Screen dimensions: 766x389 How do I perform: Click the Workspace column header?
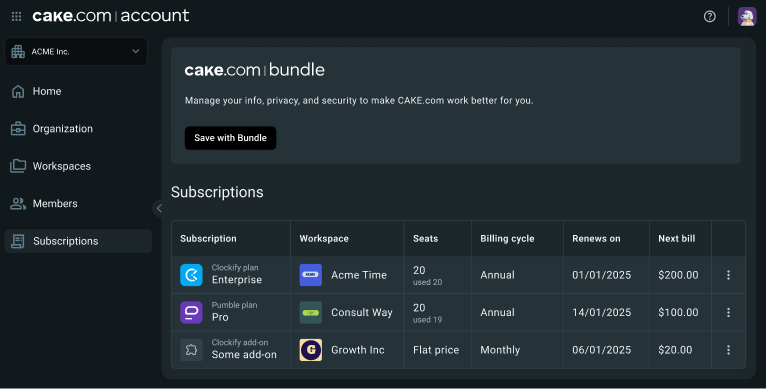point(324,238)
